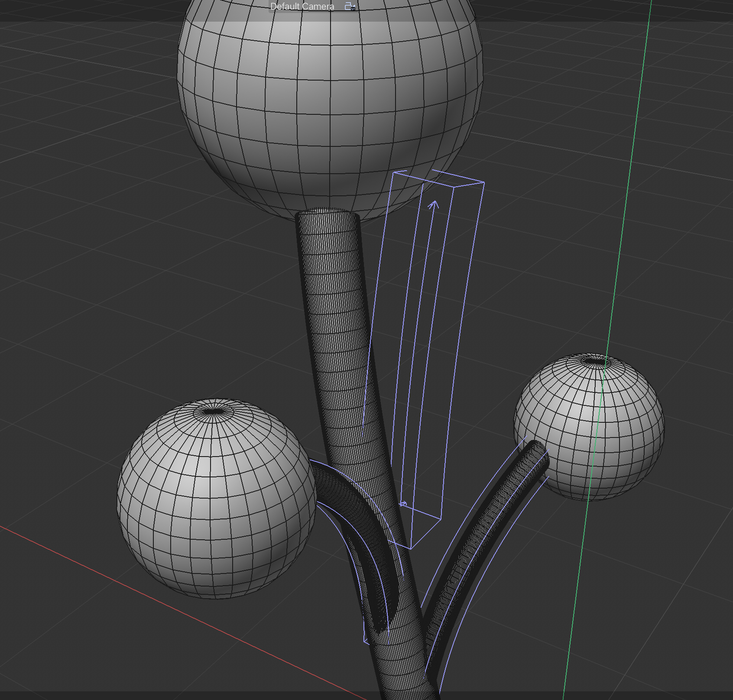Click the Default Camera viewport label
The width and height of the screenshot is (733, 700).
click(x=302, y=6)
